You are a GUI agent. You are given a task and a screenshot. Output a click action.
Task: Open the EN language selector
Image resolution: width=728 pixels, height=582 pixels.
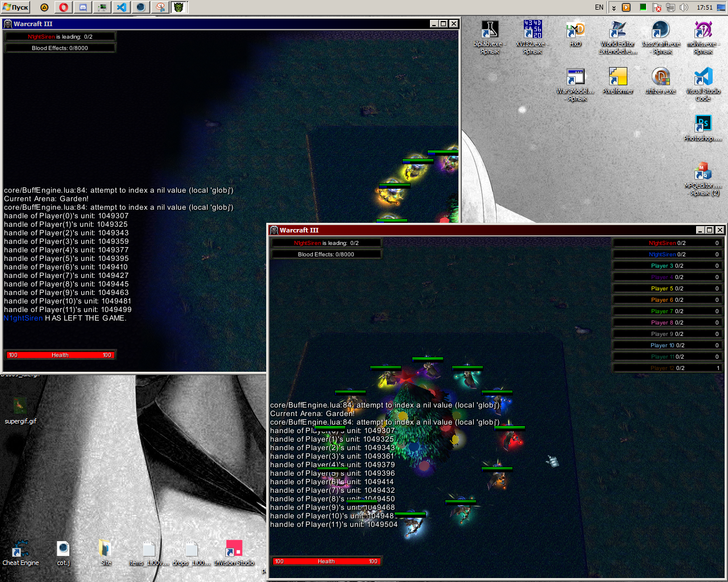pos(599,7)
